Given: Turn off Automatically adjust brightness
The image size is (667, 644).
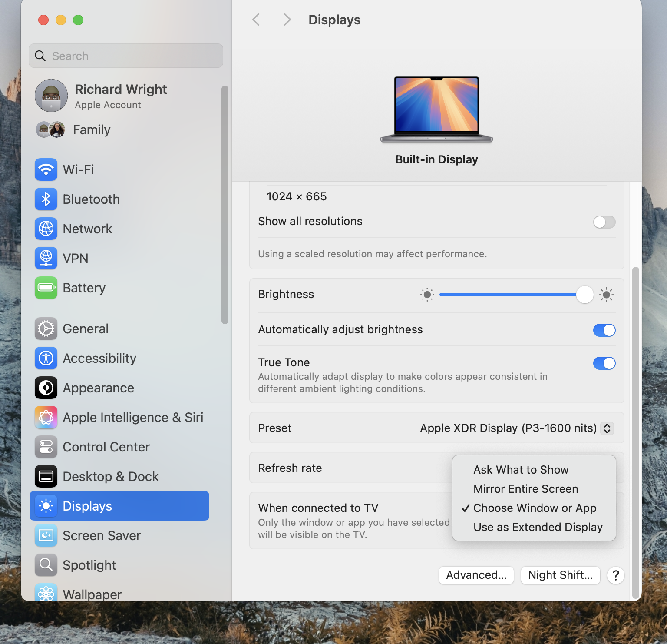Looking at the screenshot, I should point(604,330).
